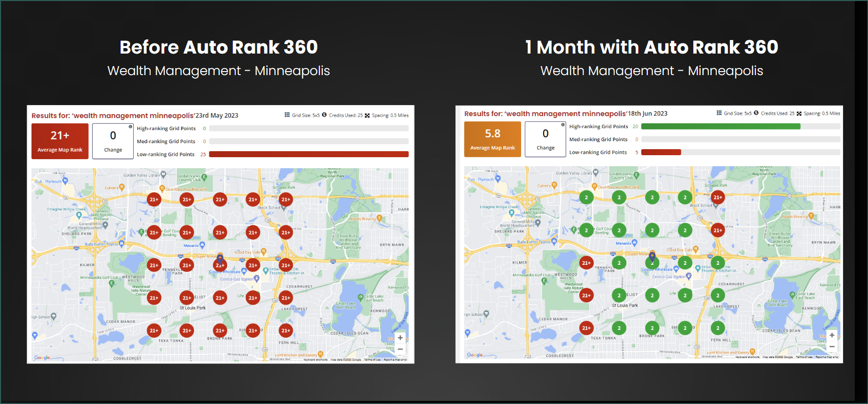Click 'High-ranking Grid Points' label in the 1 Month panel
The height and width of the screenshot is (404, 868).
pos(599,127)
